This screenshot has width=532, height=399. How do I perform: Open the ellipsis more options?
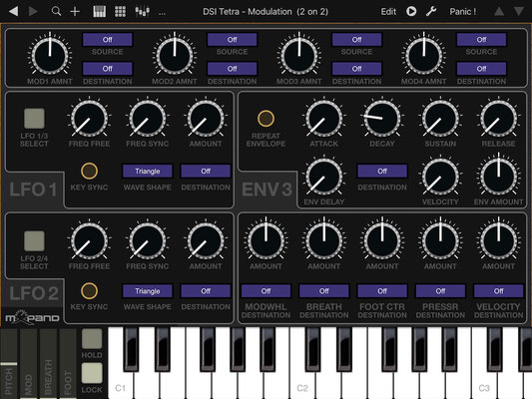point(162,14)
